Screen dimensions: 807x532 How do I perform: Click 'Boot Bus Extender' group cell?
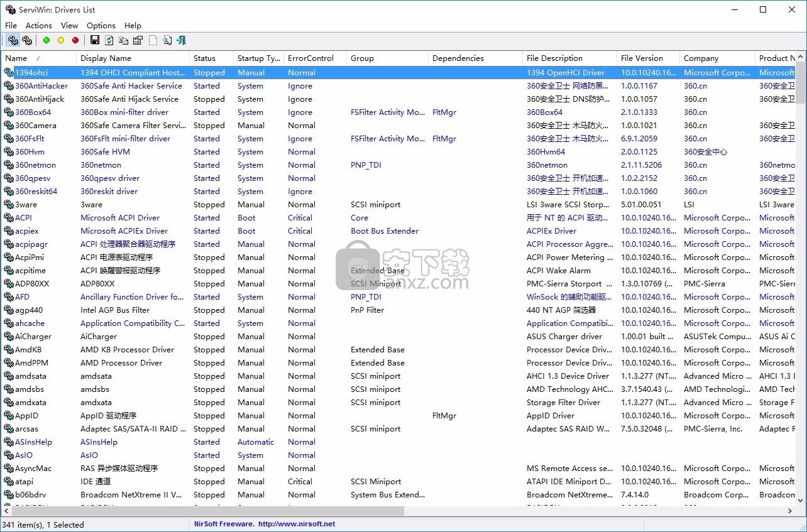[385, 231]
